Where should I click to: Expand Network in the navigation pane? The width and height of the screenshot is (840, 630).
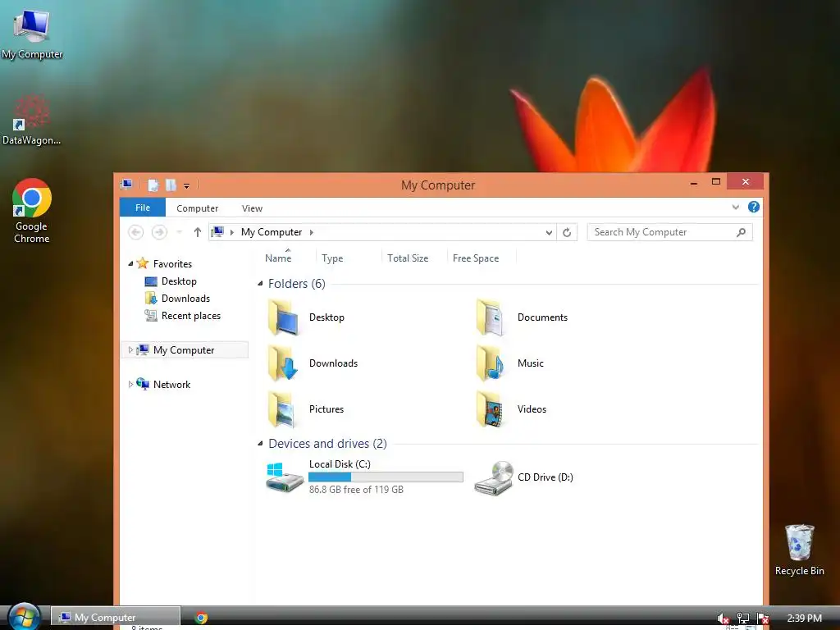130,384
